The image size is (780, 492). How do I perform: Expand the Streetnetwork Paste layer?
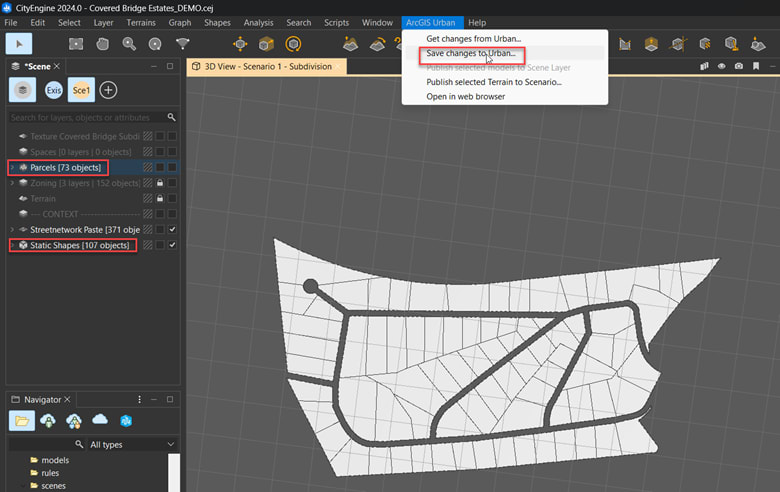12,230
